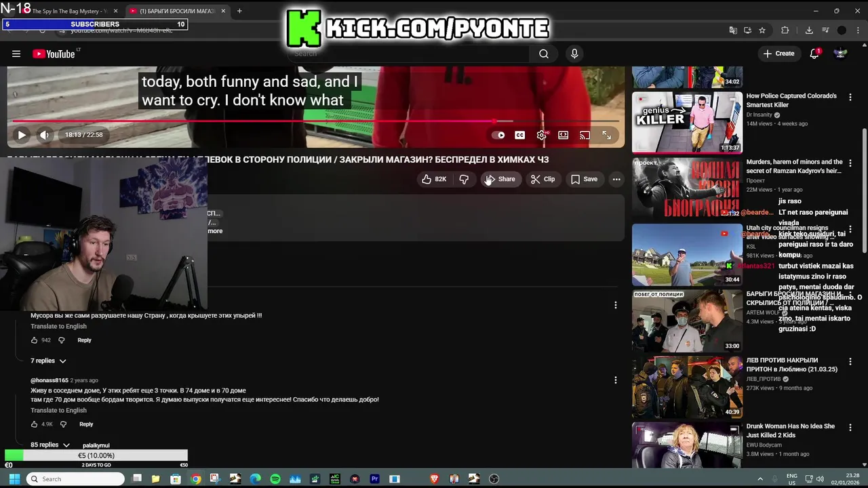This screenshot has height=488, width=868.
Task: Like the comment with 942 likes
Action: pyautogui.click(x=34, y=340)
